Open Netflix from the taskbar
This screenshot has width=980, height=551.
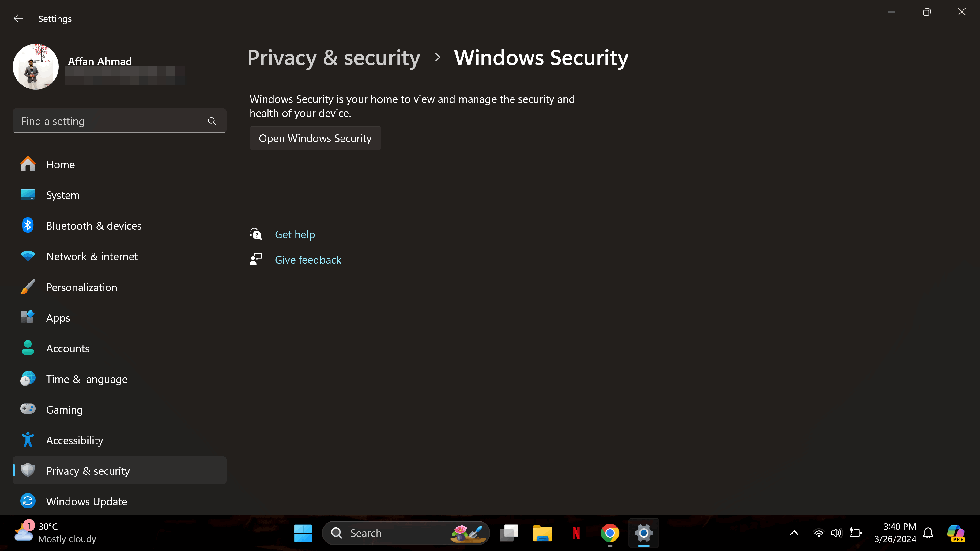(576, 533)
